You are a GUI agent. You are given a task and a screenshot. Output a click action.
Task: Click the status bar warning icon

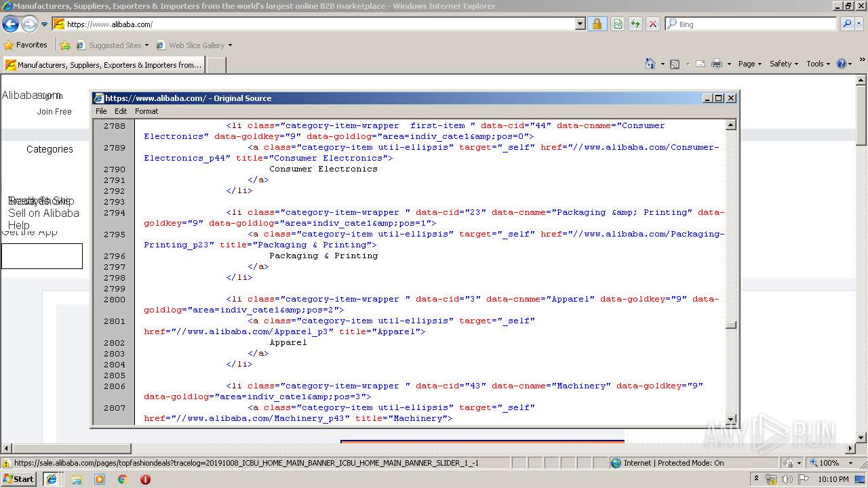(7, 463)
